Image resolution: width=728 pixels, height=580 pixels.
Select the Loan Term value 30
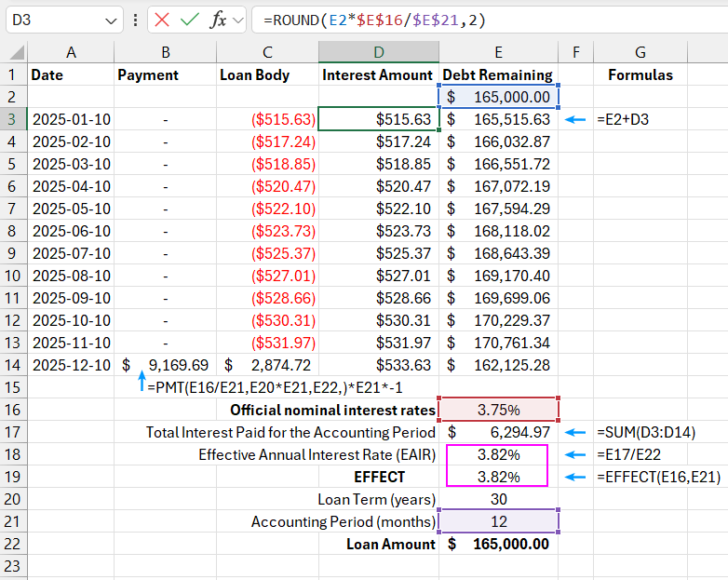[498, 499]
